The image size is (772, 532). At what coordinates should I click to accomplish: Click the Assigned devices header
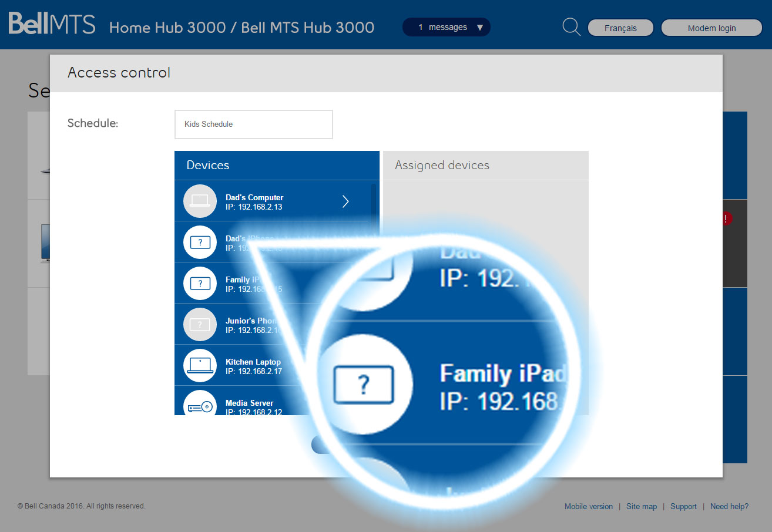pyautogui.click(x=486, y=166)
